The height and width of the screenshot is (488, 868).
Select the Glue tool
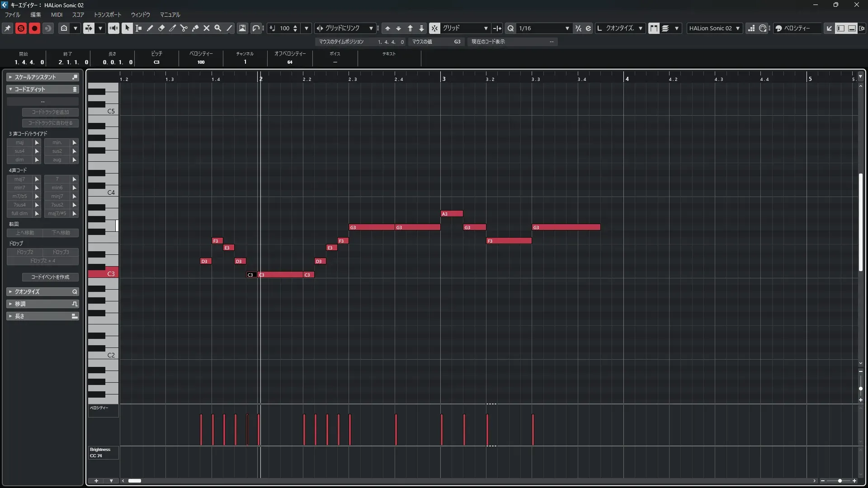195,28
